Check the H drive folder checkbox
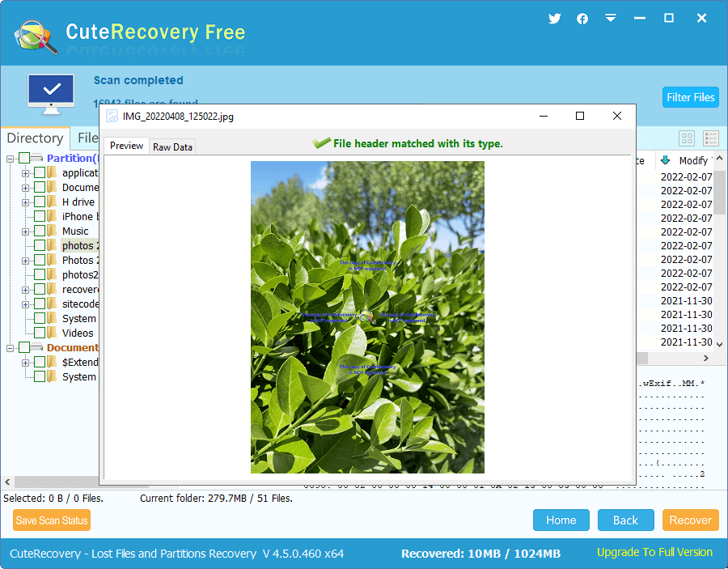This screenshot has width=728, height=569. click(x=40, y=202)
